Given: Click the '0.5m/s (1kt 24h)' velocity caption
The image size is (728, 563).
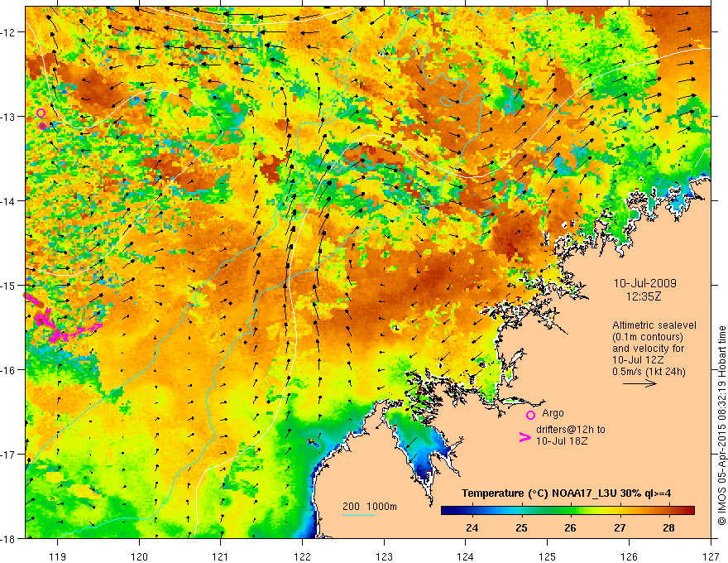Looking at the screenshot, I should click(x=649, y=372).
